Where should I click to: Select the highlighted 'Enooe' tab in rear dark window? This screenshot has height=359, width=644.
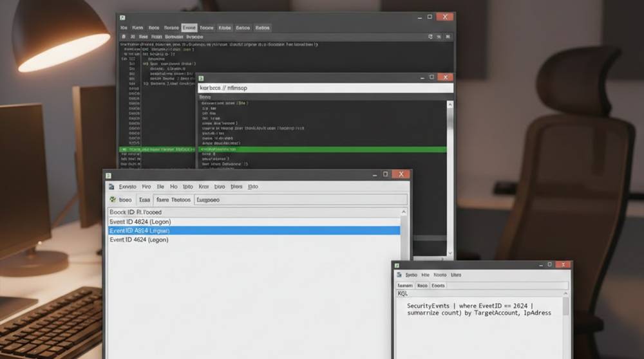pos(189,28)
